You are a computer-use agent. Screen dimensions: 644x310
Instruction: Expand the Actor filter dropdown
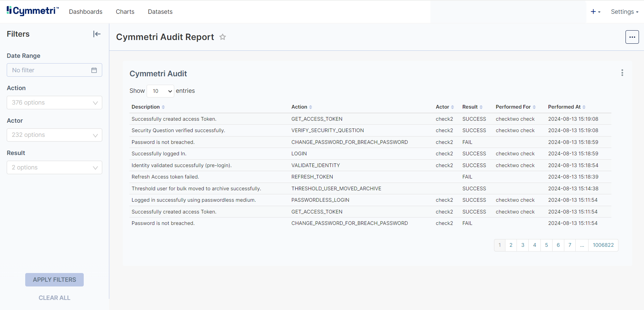coord(54,135)
